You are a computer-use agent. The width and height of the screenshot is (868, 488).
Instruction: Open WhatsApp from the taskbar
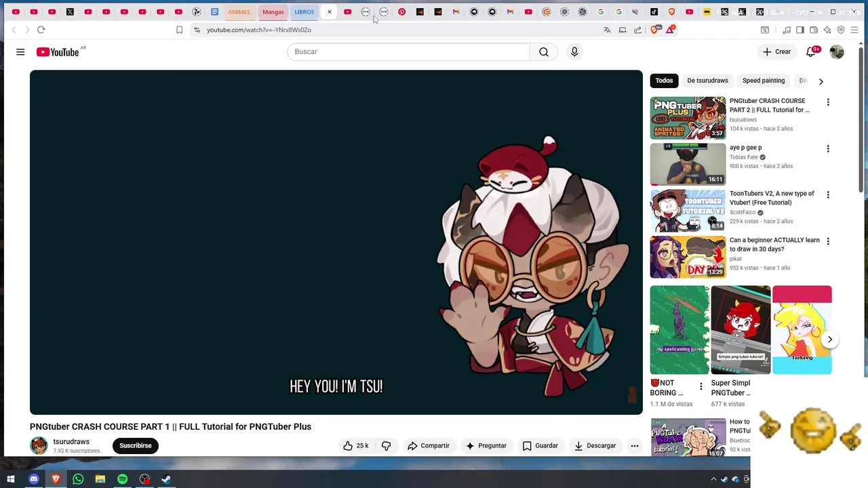coord(78,479)
